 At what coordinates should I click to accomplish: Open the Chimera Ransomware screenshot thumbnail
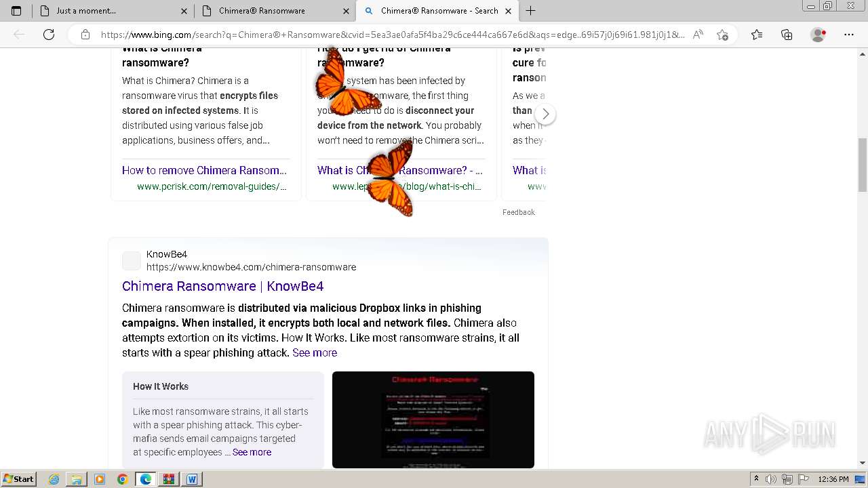coord(433,420)
